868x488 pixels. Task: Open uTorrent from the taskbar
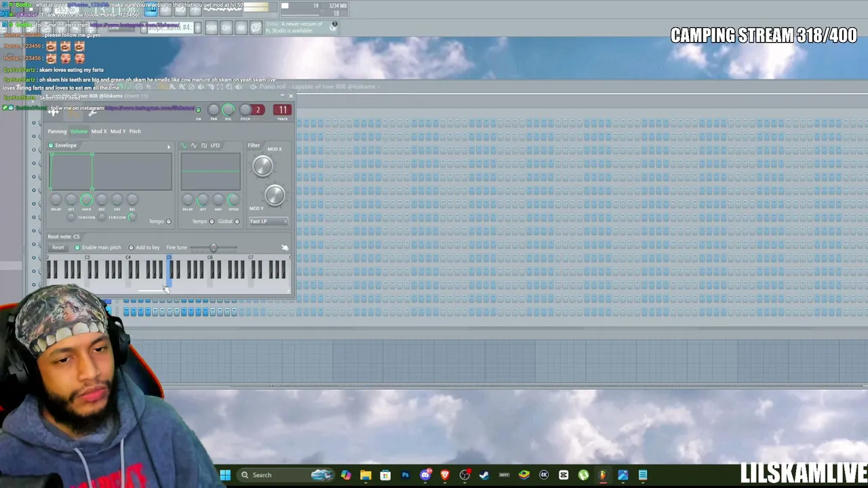pos(583,475)
